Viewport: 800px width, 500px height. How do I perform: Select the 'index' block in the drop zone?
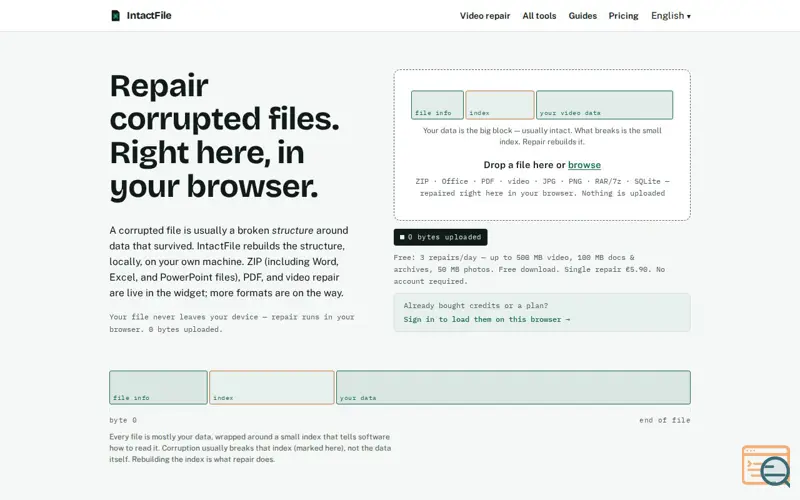click(499, 105)
